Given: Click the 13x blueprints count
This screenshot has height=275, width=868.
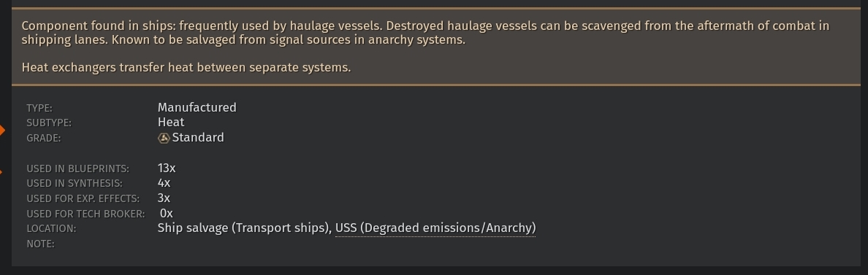Looking at the screenshot, I should (x=167, y=168).
